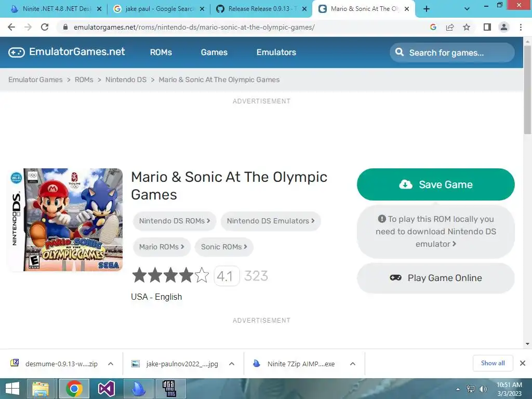Close the downloads bar

click(x=523, y=363)
